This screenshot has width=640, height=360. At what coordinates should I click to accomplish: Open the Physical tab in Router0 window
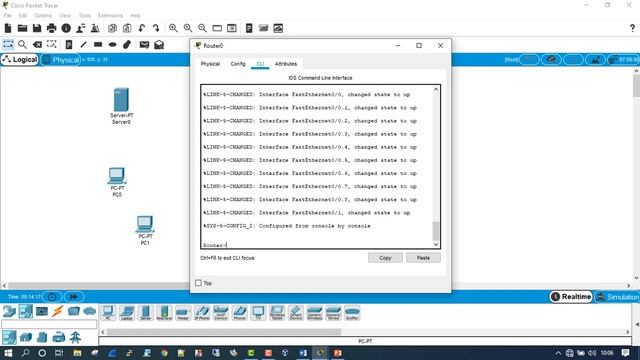pos(210,64)
